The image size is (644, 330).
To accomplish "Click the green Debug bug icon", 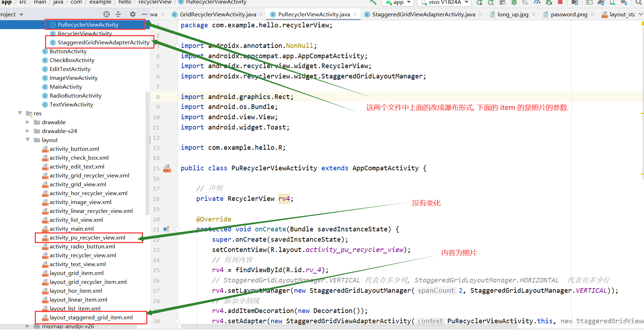I will click(x=514, y=2).
